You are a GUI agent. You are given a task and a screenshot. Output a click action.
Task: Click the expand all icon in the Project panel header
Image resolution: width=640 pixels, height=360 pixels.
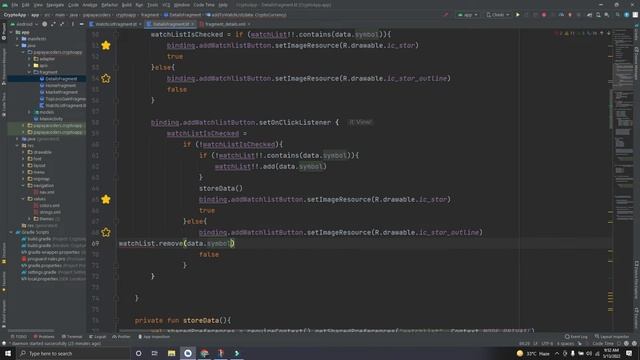pos(53,24)
